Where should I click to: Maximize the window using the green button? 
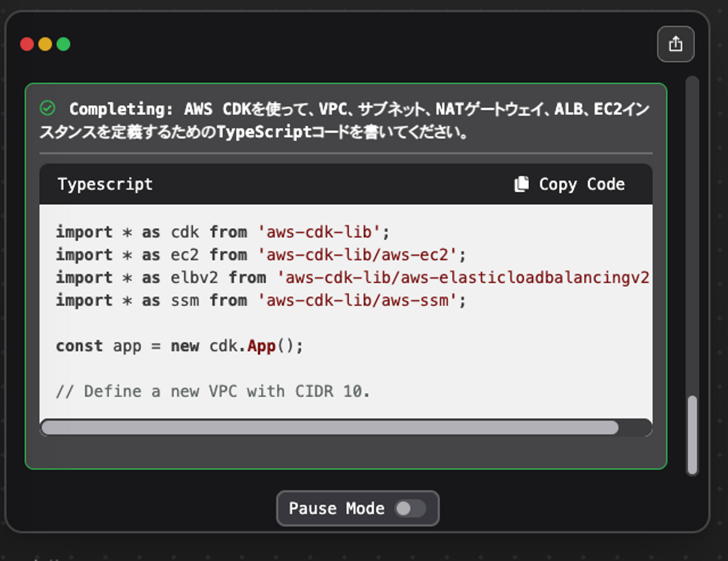(x=63, y=44)
